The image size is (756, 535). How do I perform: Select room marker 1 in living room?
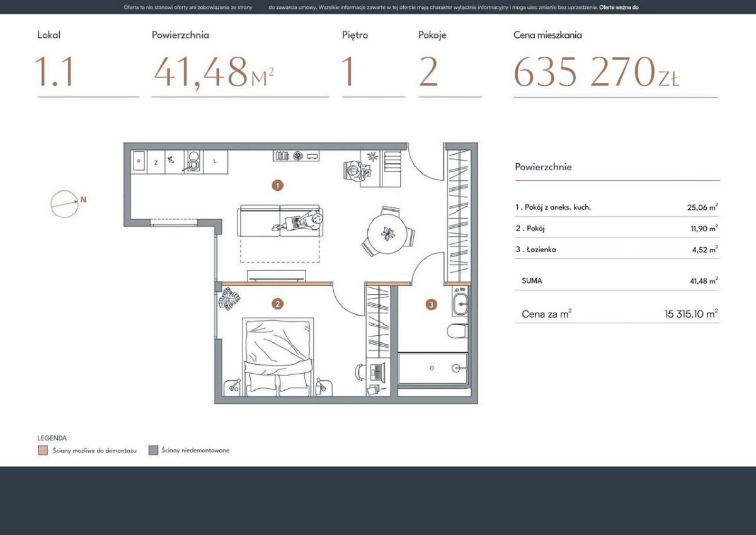coord(277,185)
